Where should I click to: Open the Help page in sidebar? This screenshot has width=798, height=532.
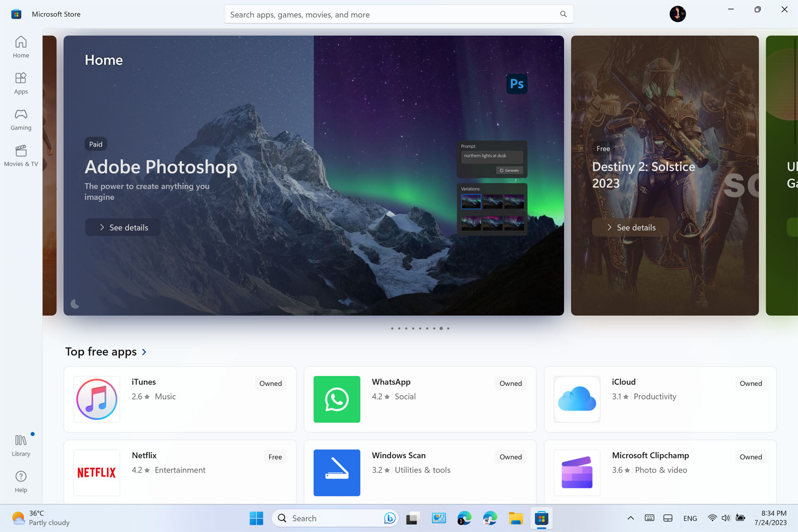[x=21, y=481]
